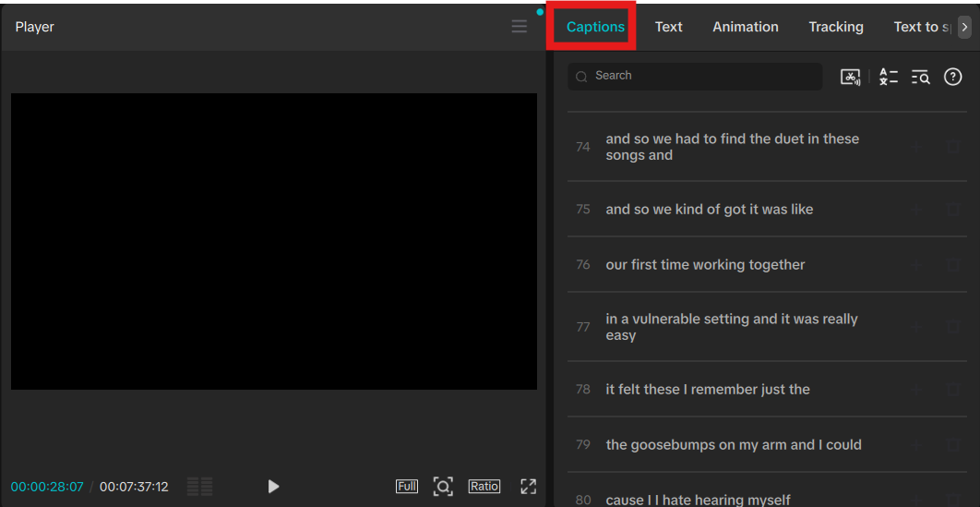Select caption 74 'and so we had to find the duet'
Viewport: 980px width, 507px height.
point(767,147)
